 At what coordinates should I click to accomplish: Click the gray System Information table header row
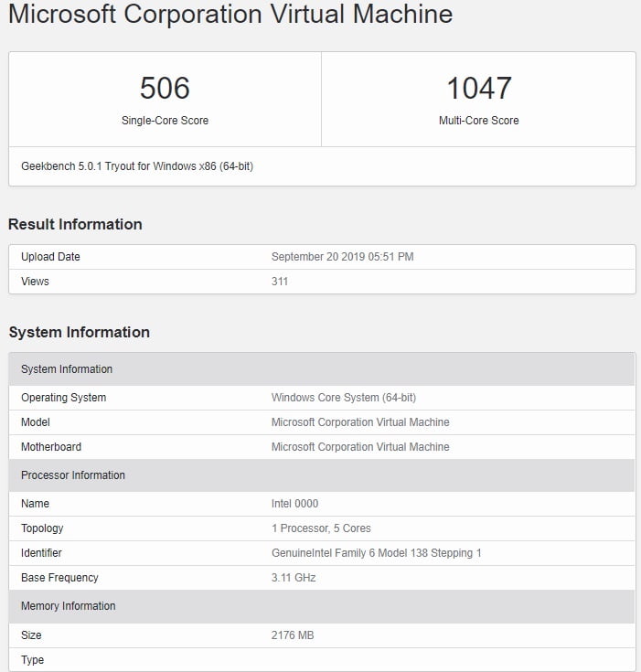coord(321,369)
